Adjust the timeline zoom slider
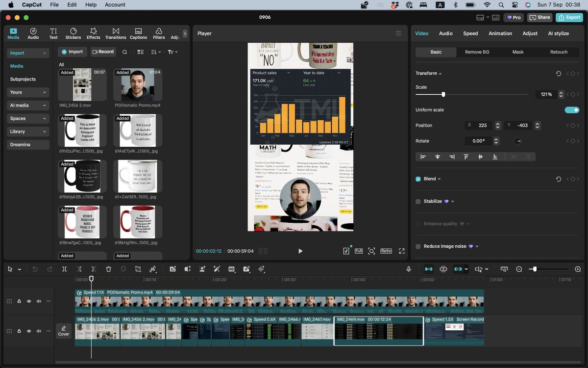The width and height of the screenshot is (588, 368). tap(535, 269)
